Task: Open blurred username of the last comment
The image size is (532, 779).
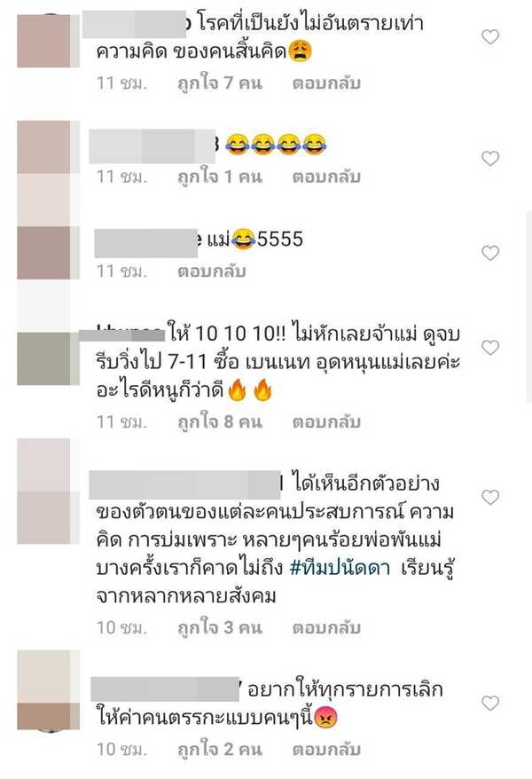Action: pyautogui.click(x=165, y=689)
